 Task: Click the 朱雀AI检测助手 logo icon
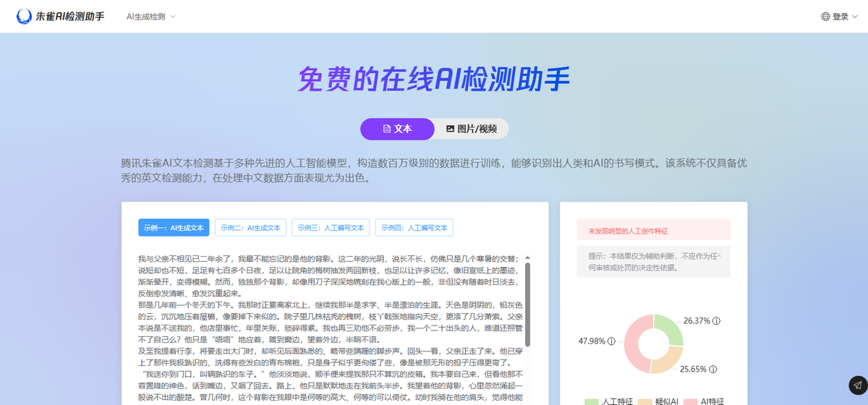[25, 16]
